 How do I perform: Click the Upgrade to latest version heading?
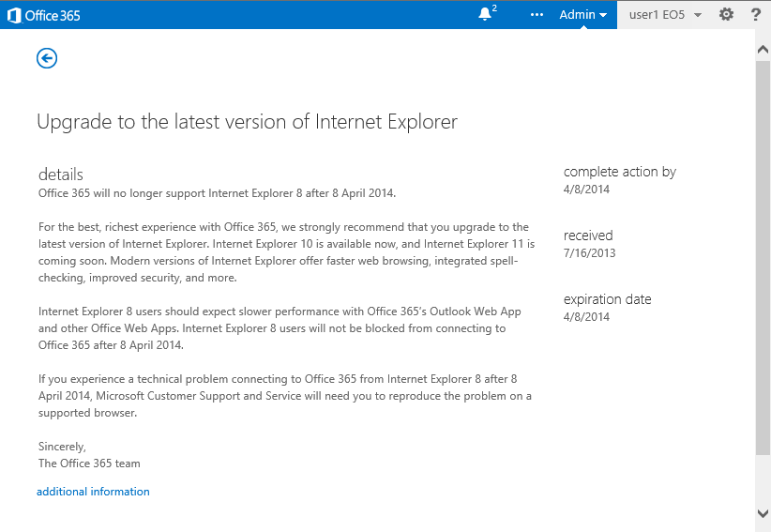pyautogui.click(x=247, y=122)
